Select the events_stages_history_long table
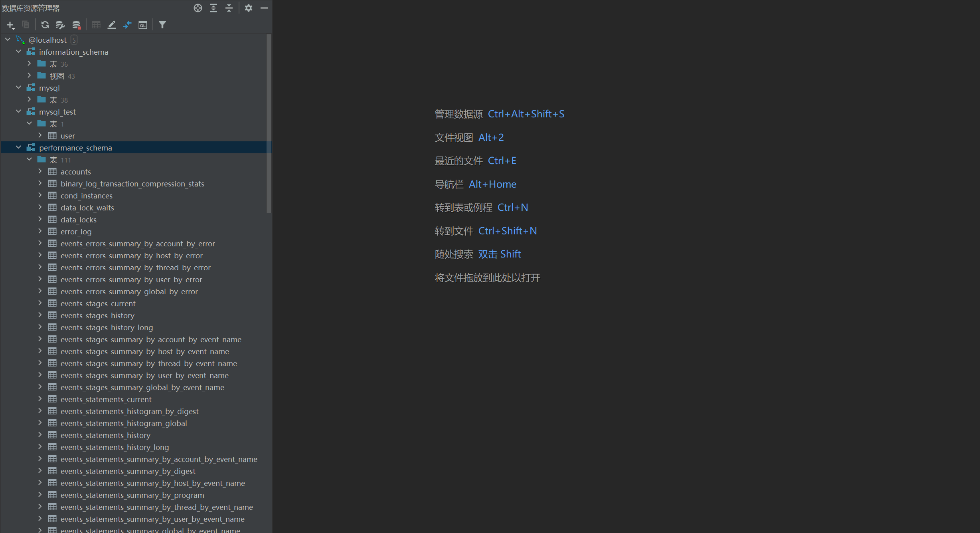This screenshot has height=533, width=980. [x=107, y=327]
